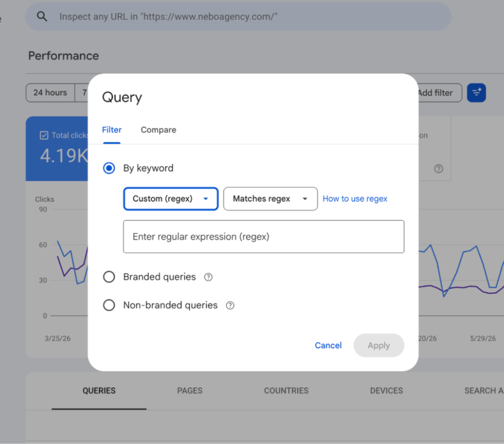The height and width of the screenshot is (444, 504).
Task: Click the Cancel button
Action: pos(328,345)
